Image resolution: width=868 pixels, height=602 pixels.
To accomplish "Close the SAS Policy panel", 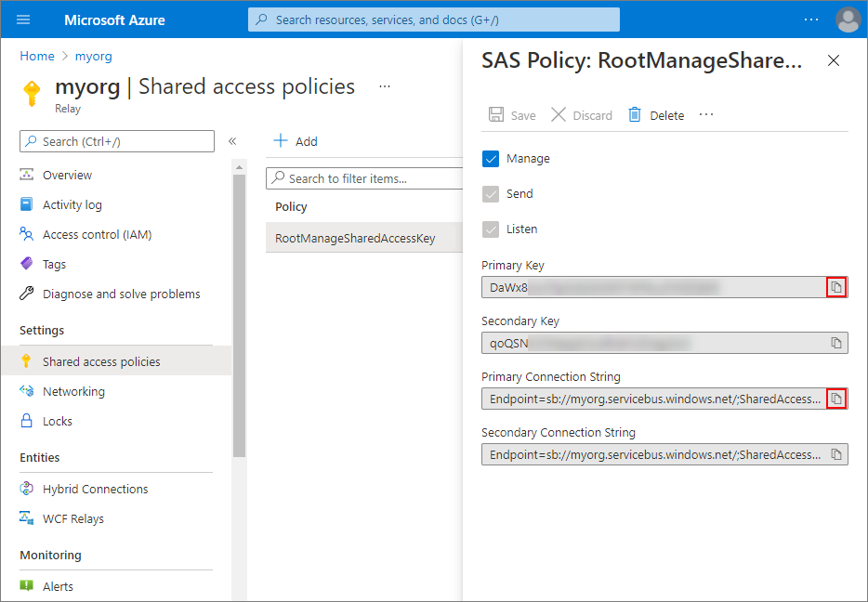I will click(x=834, y=60).
